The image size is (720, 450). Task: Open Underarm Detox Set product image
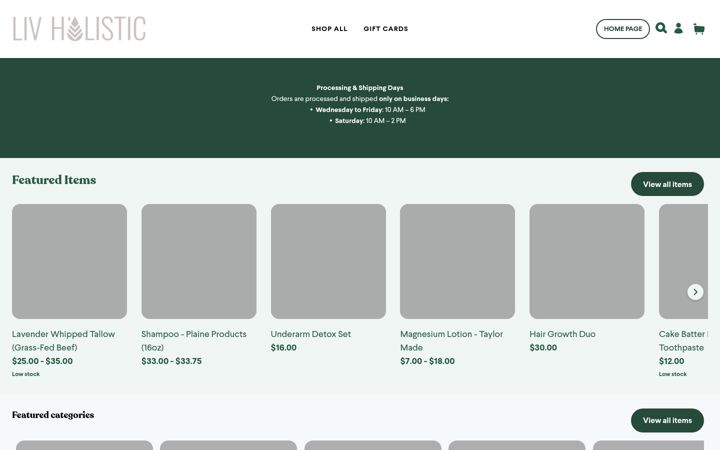(x=328, y=261)
